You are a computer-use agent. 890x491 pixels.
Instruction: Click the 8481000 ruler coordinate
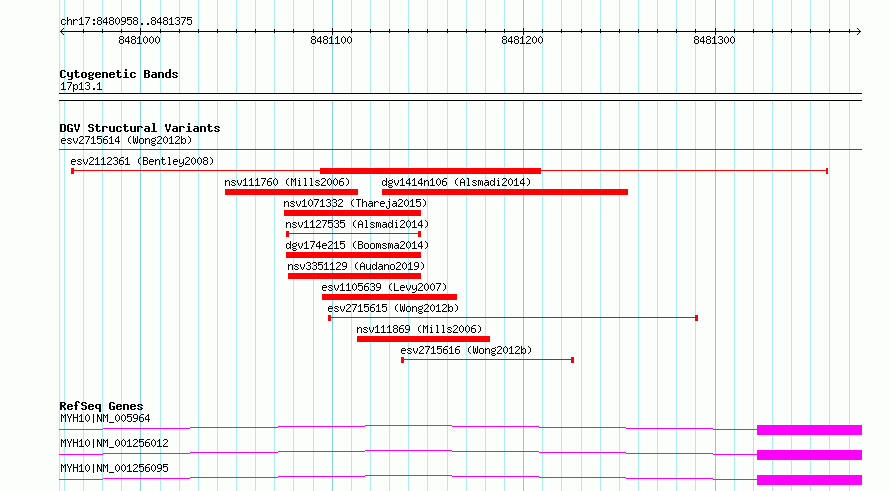coord(139,40)
